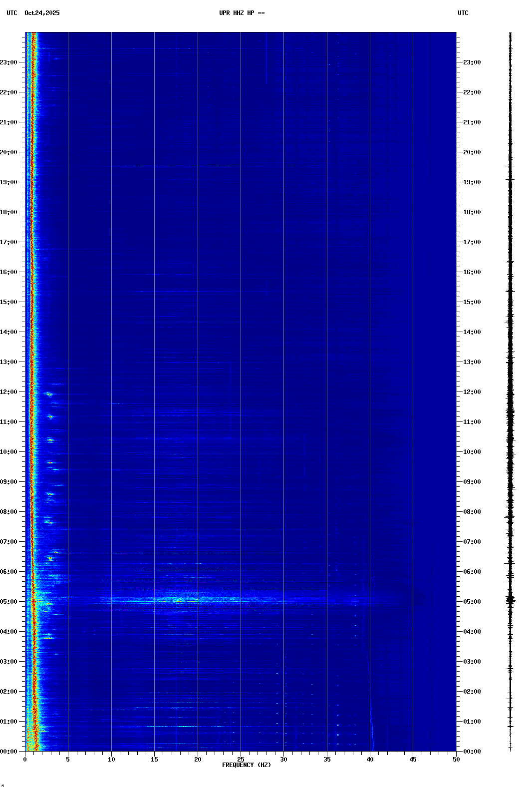Select the 20:00 marker on right time axis
Screen dimensions: 532x791
472,152
